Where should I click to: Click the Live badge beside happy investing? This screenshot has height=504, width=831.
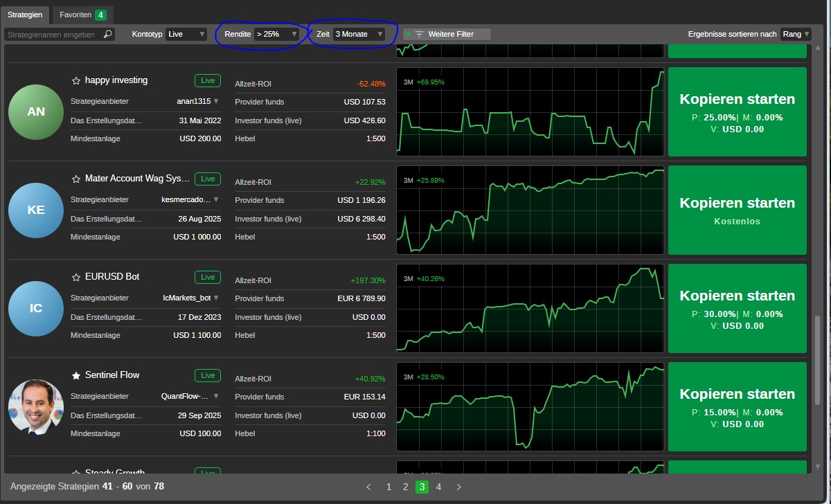point(207,80)
